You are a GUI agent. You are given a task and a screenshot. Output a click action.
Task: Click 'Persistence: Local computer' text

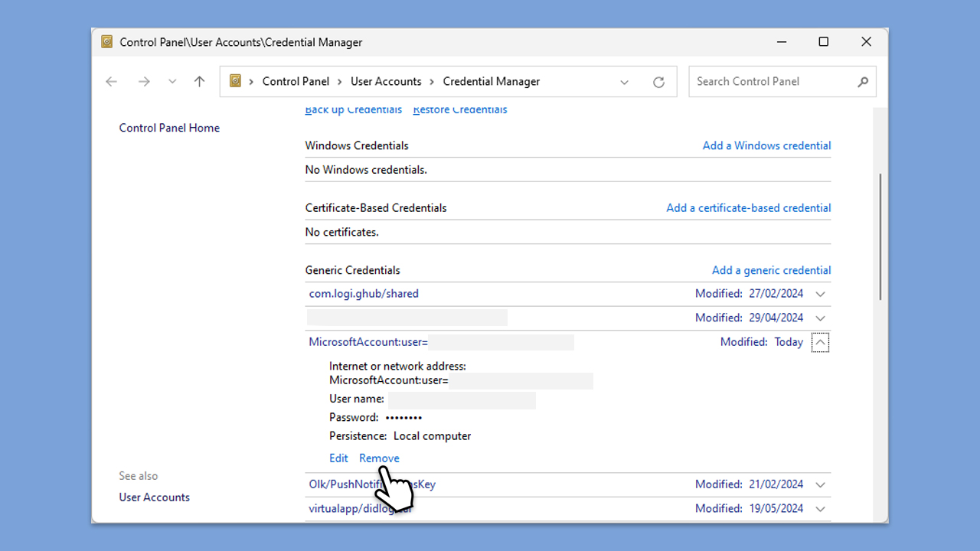pyautogui.click(x=400, y=436)
